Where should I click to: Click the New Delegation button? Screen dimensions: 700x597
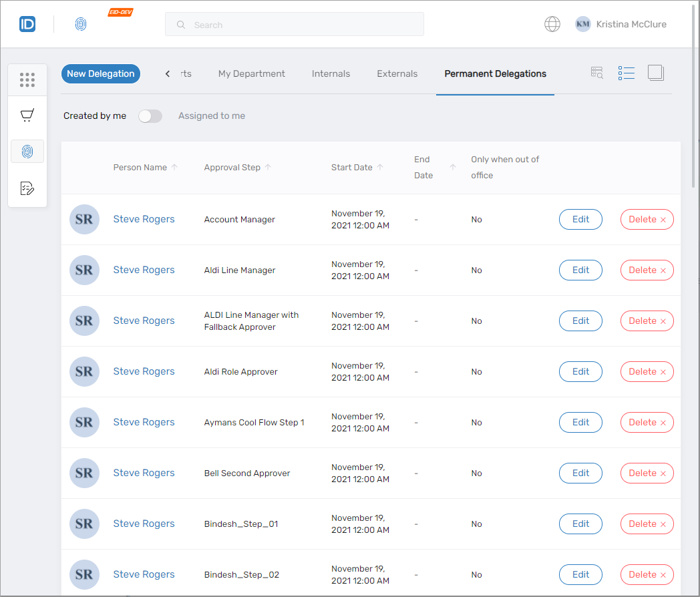pos(101,74)
